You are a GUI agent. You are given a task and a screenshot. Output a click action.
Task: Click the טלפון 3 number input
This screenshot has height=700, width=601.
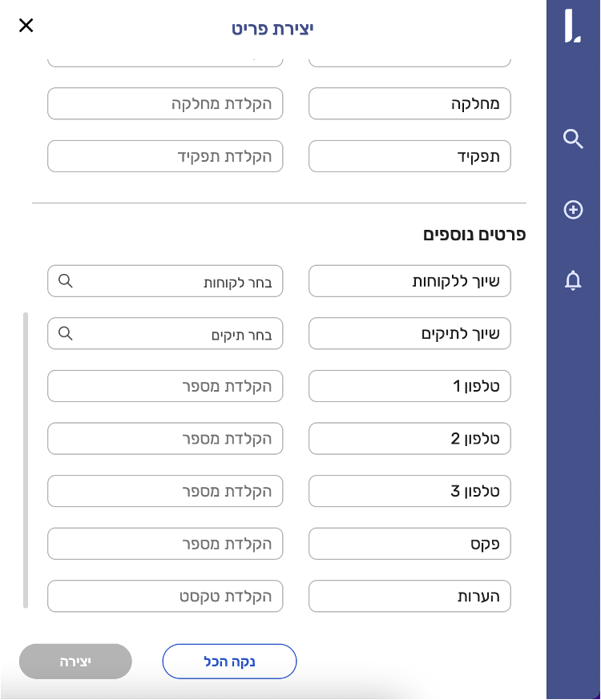165,490
